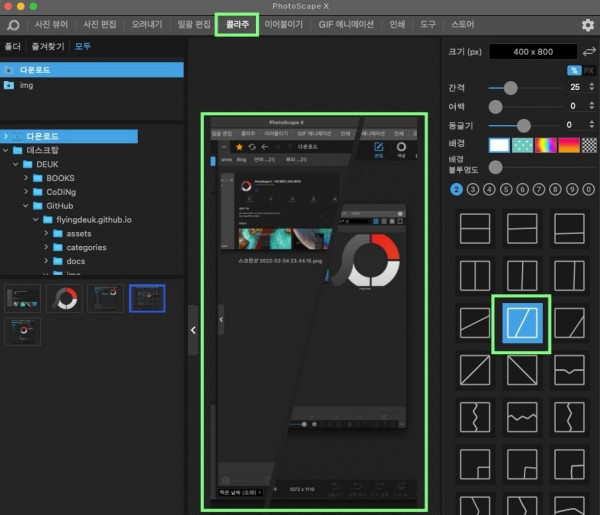
Task: Choose the horizontal two-row collage layout
Action: pyautogui.click(x=472, y=227)
